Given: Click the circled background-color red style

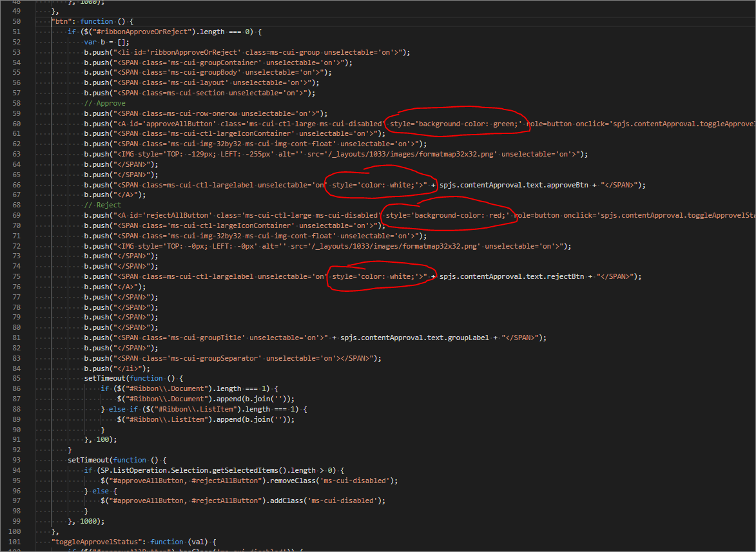Looking at the screenshot, I should [448, 215].
